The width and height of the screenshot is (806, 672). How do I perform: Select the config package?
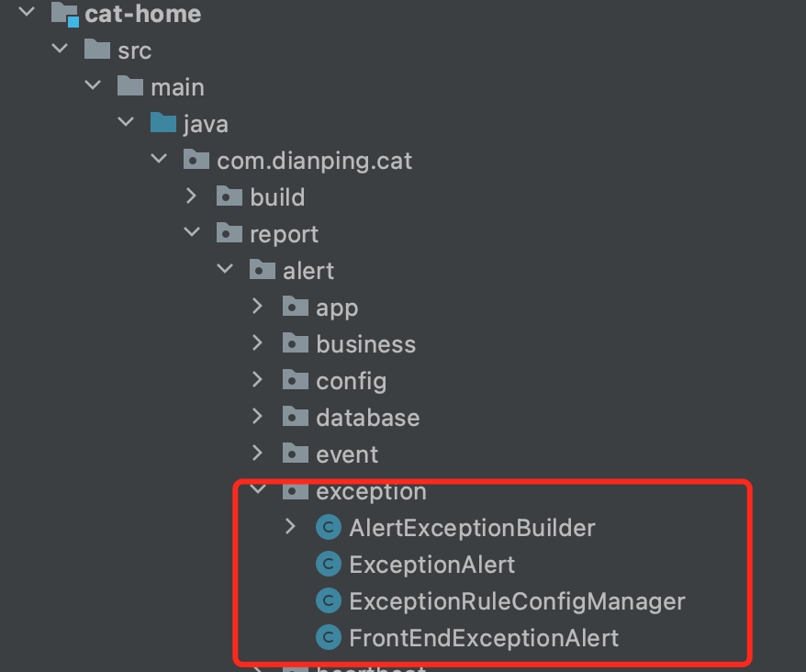click(x=351, y=381)
